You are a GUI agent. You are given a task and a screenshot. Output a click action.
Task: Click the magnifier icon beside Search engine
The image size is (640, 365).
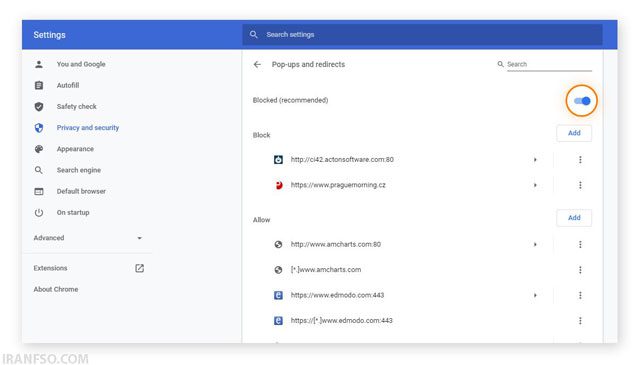click(x=39, y=170)
